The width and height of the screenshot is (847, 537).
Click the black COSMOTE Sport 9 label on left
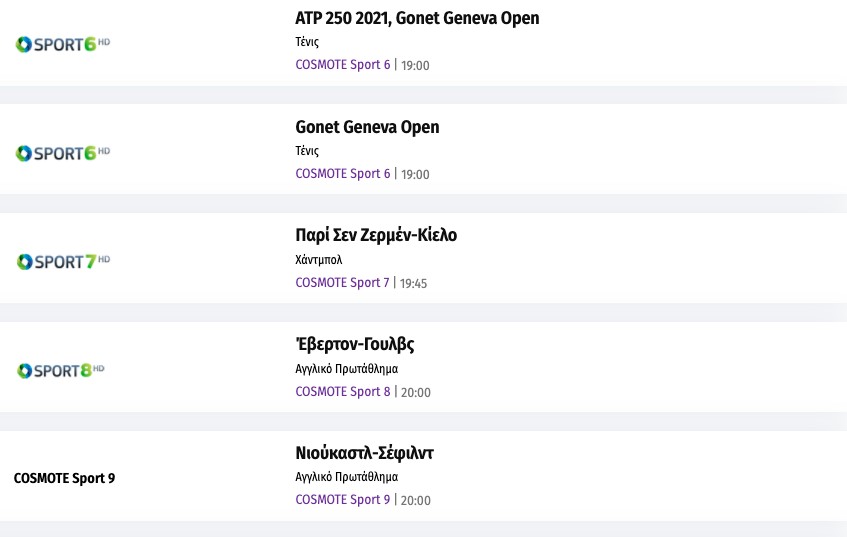pyautogui.click(x=64, y=478)
